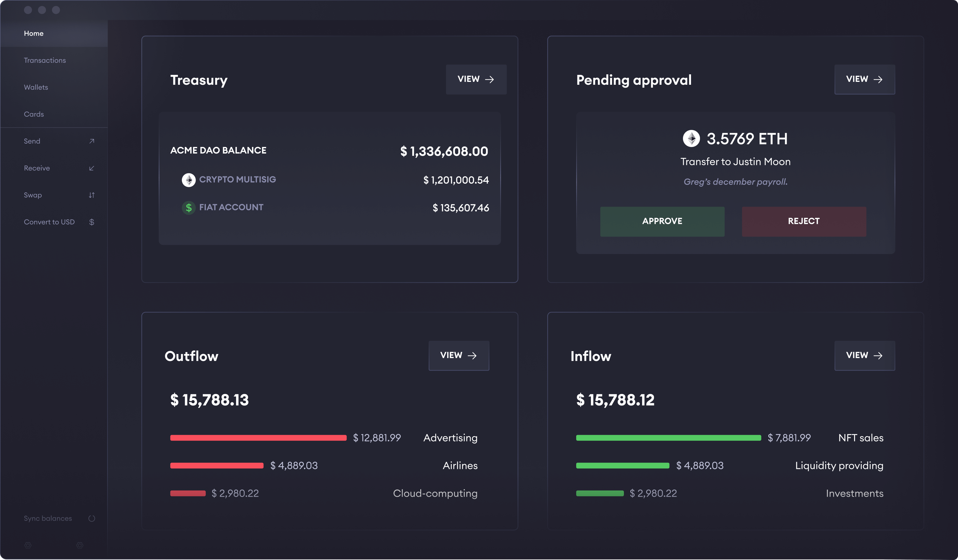Click the Send arrow icon in sidebar
958x560 pixels.
(92, 141)
